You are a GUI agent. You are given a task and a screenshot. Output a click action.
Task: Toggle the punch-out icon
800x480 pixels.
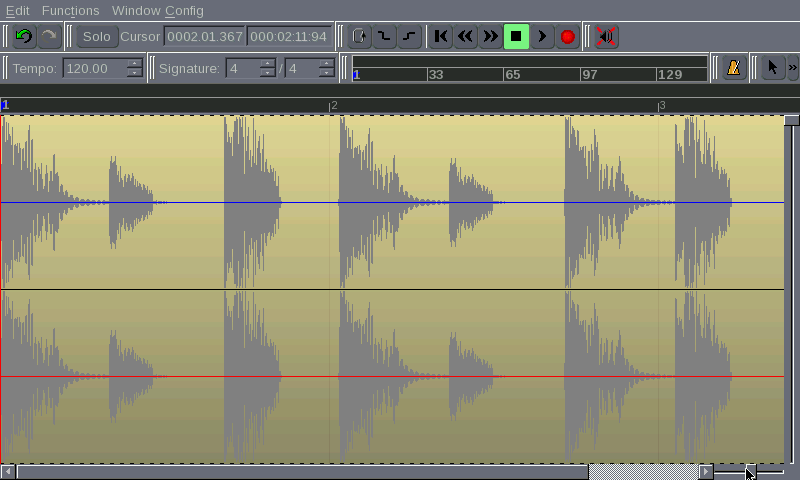coord(409,36)
